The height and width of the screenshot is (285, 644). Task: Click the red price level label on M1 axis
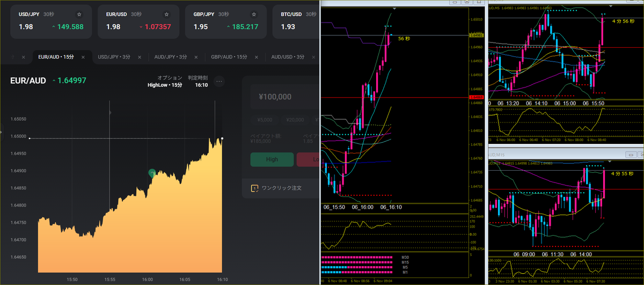[x=475, y=97]
